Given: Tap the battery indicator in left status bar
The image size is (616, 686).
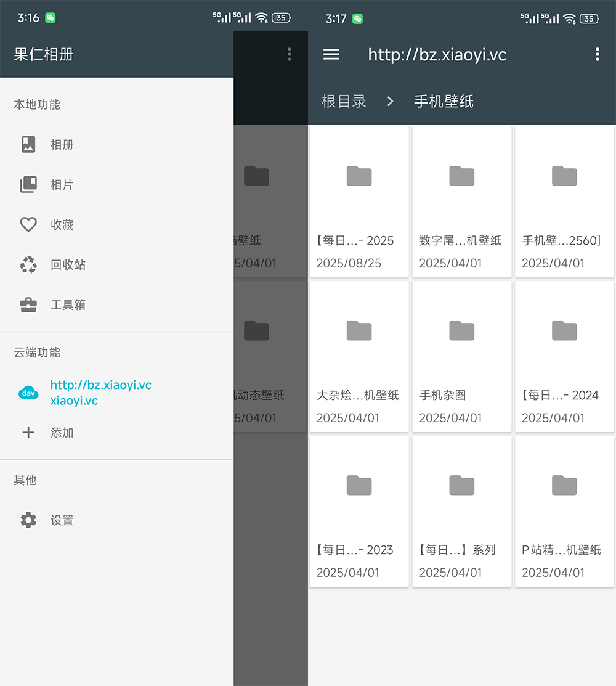Looking at the screenshot, I should [x=281, y=18].
